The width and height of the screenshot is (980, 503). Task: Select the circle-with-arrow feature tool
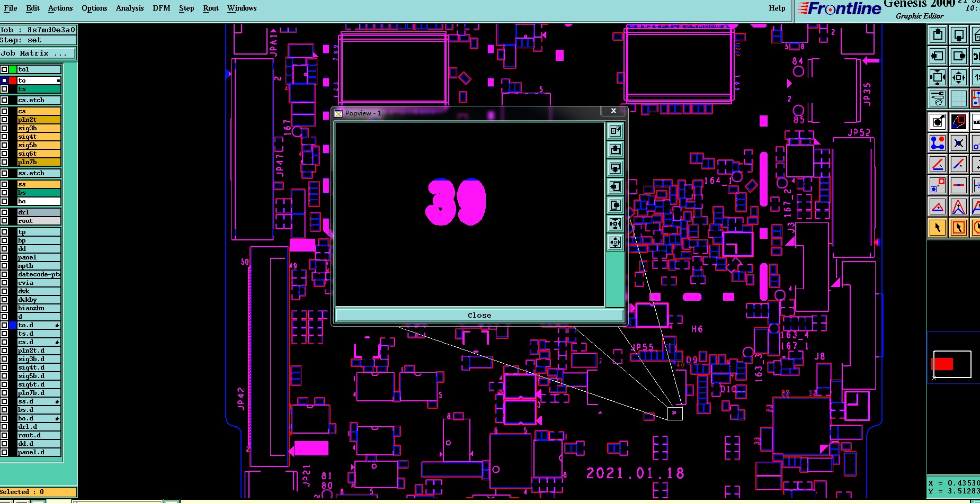point(938,122)
